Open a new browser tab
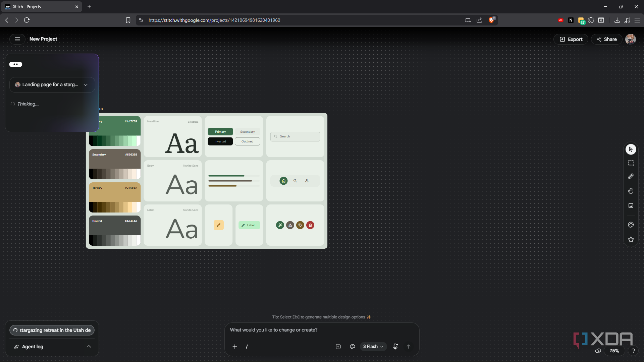 (x=89, y=7)
